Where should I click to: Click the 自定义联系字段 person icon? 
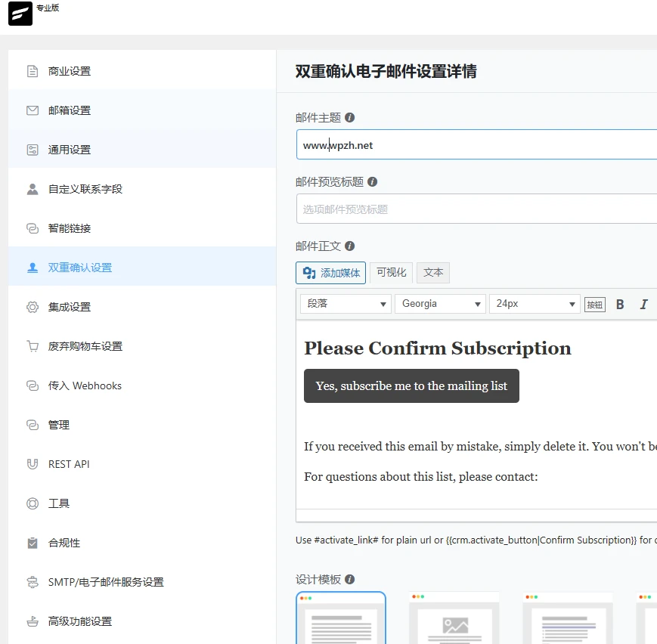point(32,189)
